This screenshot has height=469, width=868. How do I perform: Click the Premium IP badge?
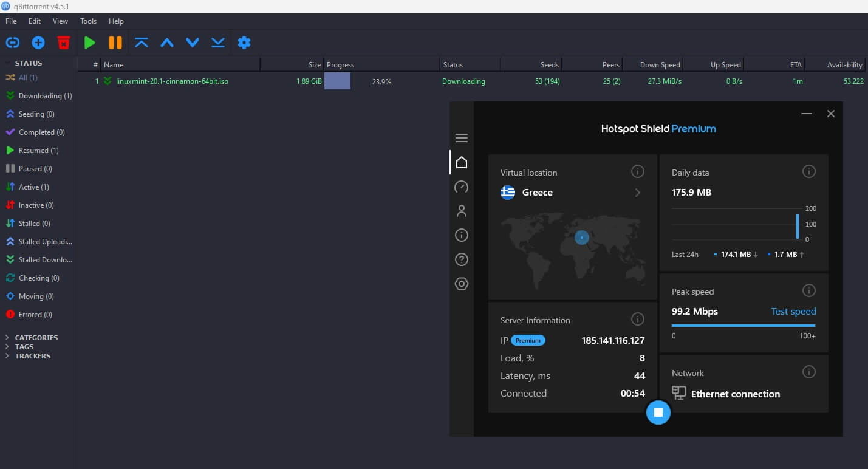528,341
